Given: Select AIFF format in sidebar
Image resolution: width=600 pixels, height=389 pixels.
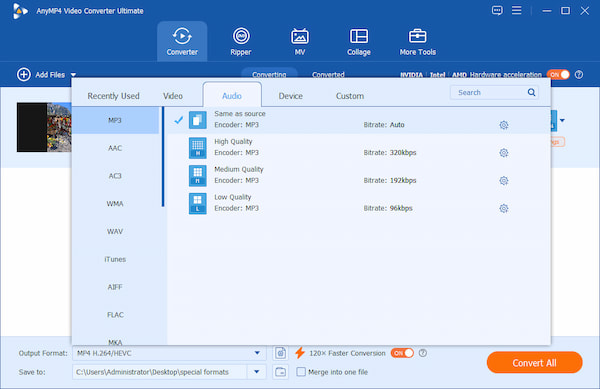Looking at the screenshot, I should (x=115, y=287).
